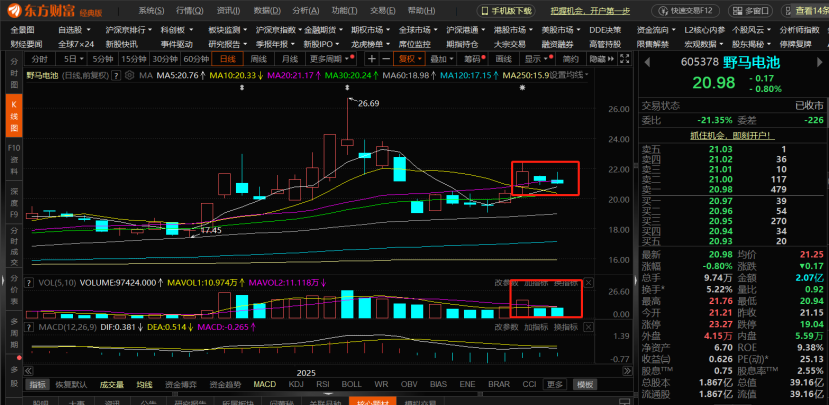Open the 设置均线 dropdown
Screen dimensions: 829x405
[569, 76]
